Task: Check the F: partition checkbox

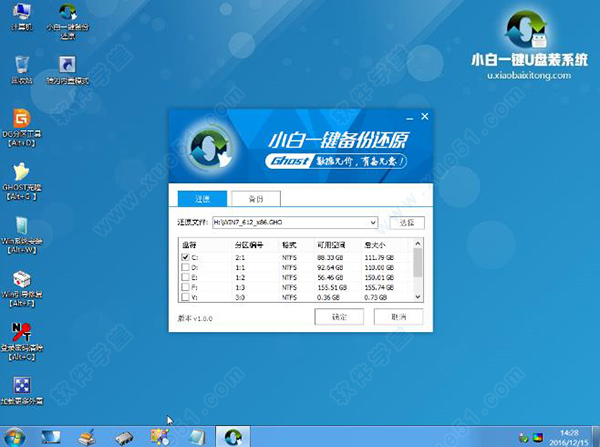Action: 185,287
